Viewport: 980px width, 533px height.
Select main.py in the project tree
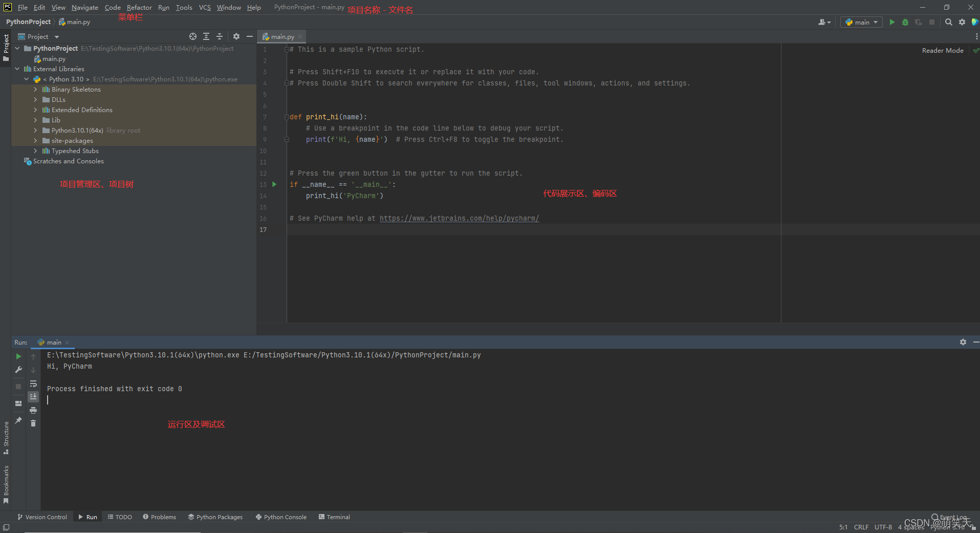54,59
